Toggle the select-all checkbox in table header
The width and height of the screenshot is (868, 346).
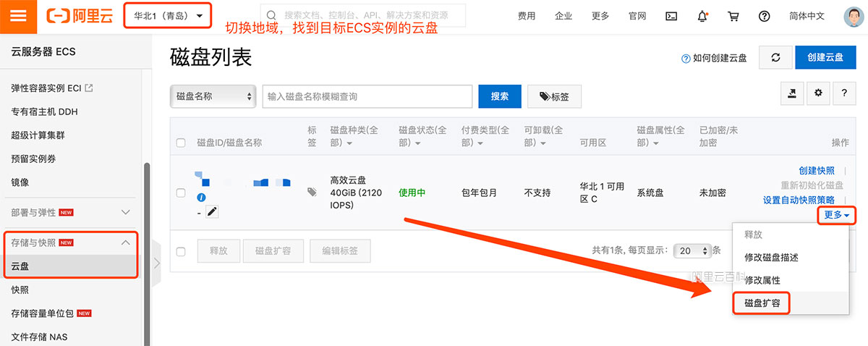tap(181, 143)
